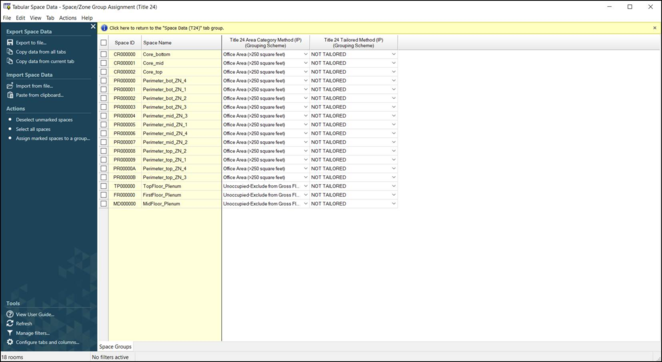Select the Perimeter_mid_ZN_2 space name cell
This screenshot has width=662, height=362.
pos(181,142)
